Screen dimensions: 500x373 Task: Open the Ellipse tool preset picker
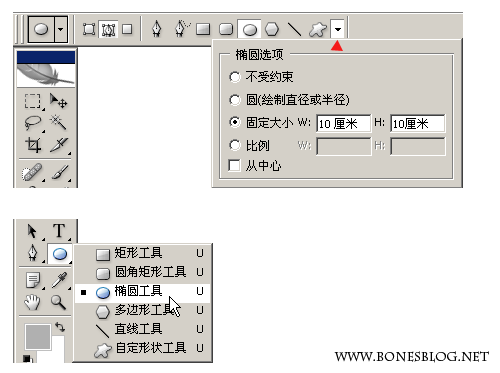coord(41,29)
